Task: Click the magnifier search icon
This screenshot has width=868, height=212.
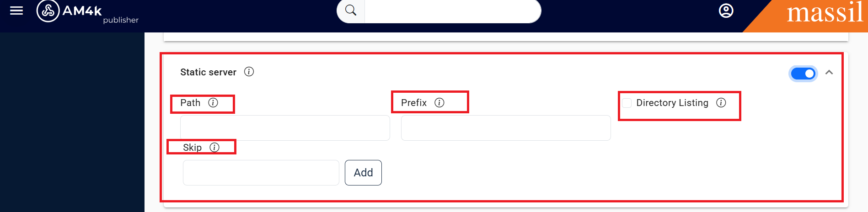Action: point(351,10)
